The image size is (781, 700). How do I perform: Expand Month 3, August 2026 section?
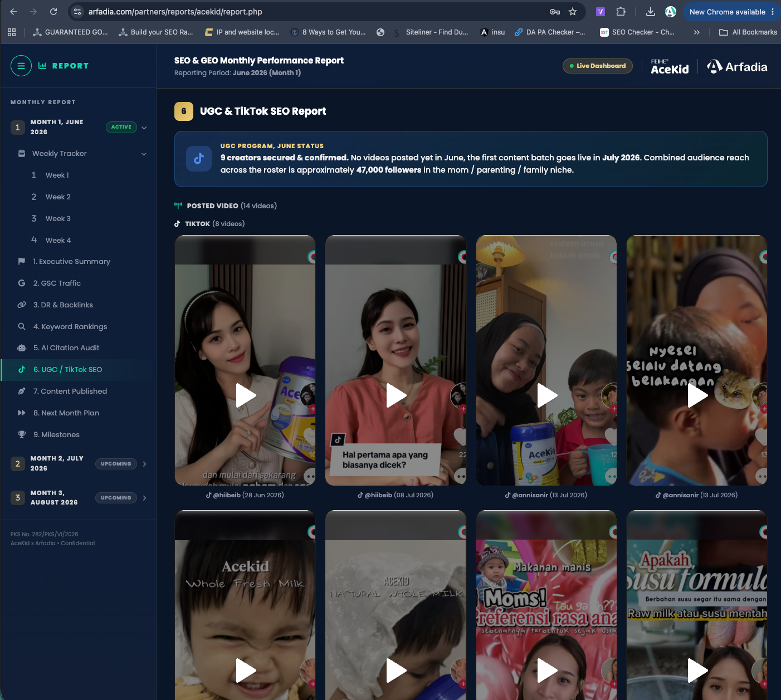coord(144,498)
